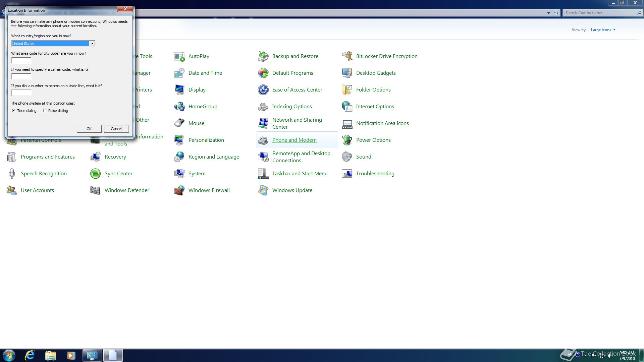Open the Windows Defender link
This screenshot has height=362, width=644.
pyautogui.click(x=127, y=190)
